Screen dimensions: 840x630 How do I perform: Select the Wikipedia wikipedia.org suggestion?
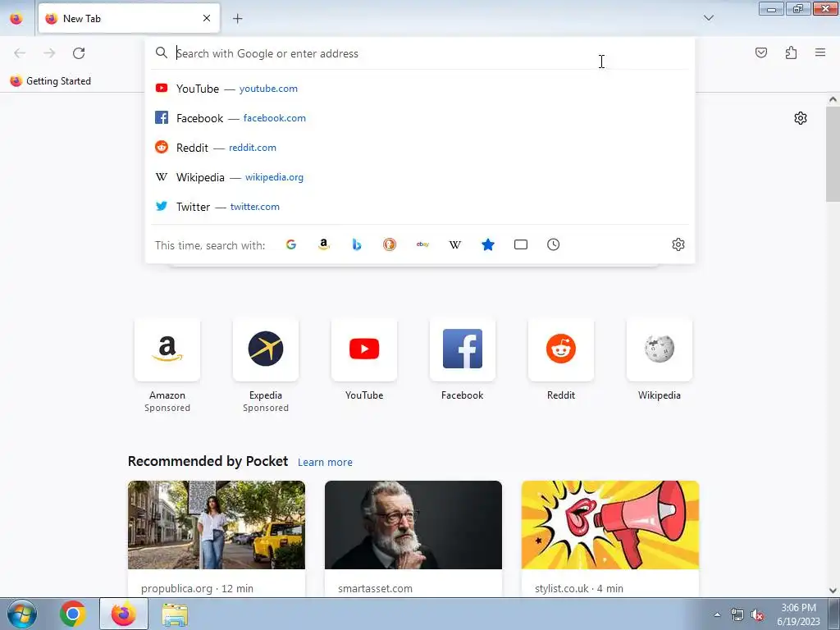pyautogui.click(x=420, y=177)
